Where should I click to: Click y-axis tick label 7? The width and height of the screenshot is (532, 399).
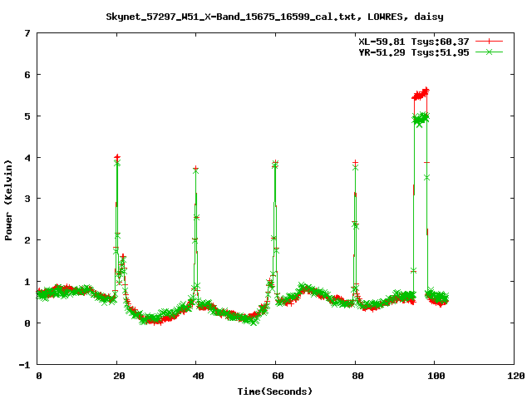27,33
